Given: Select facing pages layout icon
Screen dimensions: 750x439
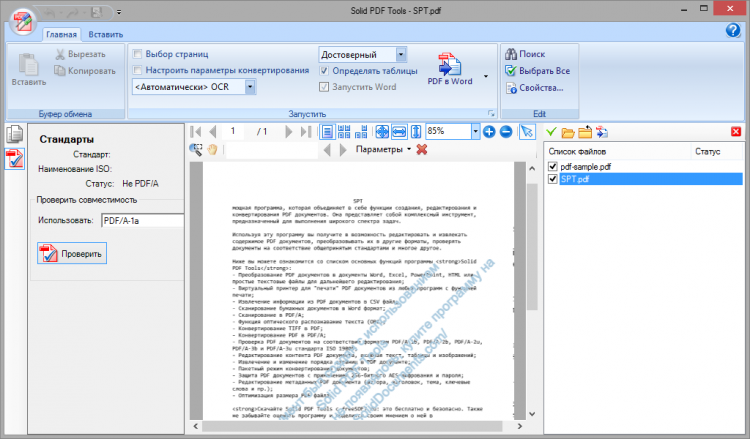Looking at the screenshot, I should (362, 132).
